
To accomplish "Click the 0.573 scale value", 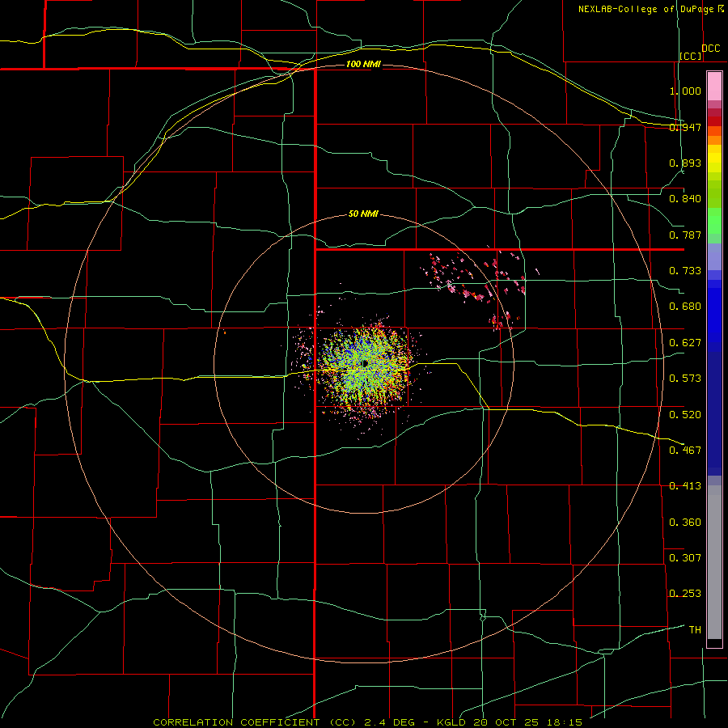I will pos(685,379).
